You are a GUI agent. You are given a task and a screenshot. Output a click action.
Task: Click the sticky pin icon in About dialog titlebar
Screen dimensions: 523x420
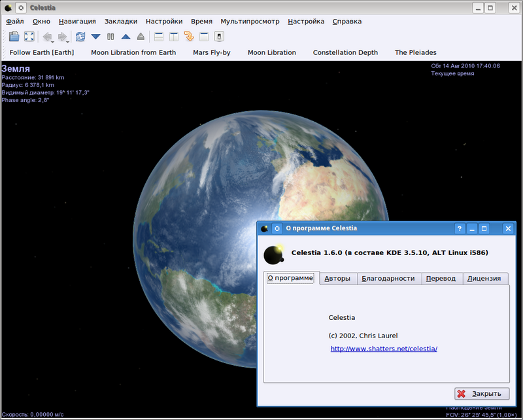(277, 228)
